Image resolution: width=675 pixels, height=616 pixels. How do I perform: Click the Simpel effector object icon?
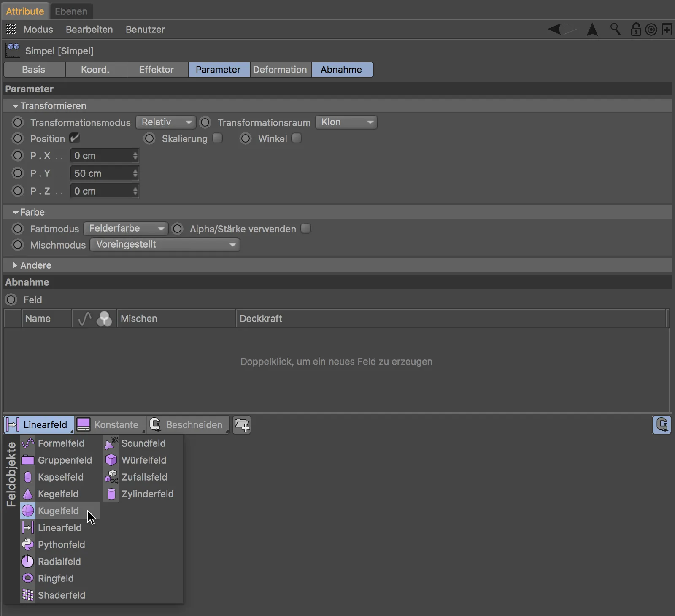13,50
